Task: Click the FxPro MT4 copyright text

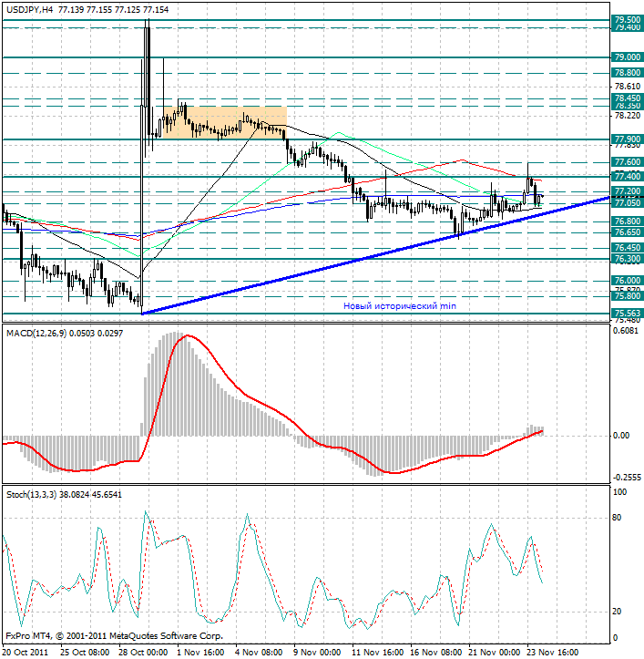Action: 114,635
